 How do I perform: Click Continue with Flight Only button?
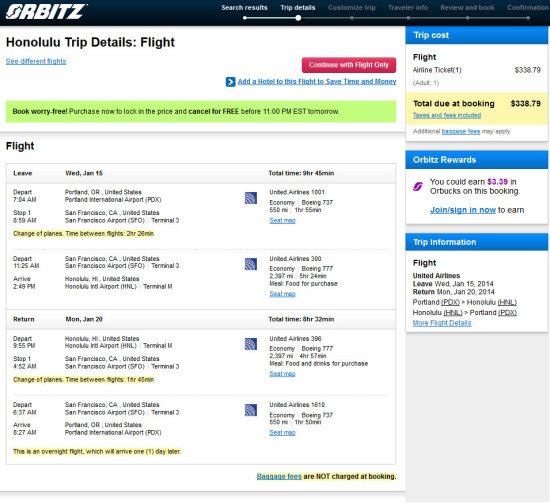[349, 65]
